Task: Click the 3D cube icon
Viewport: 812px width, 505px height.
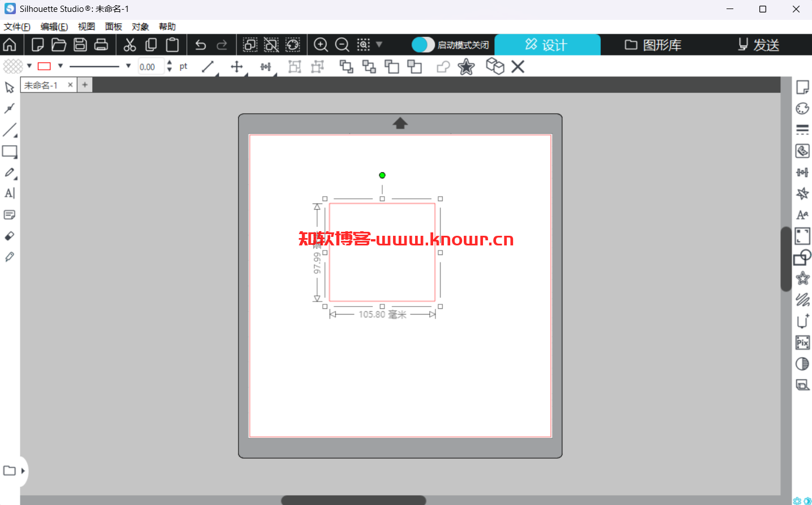Action: click(495, 66)
